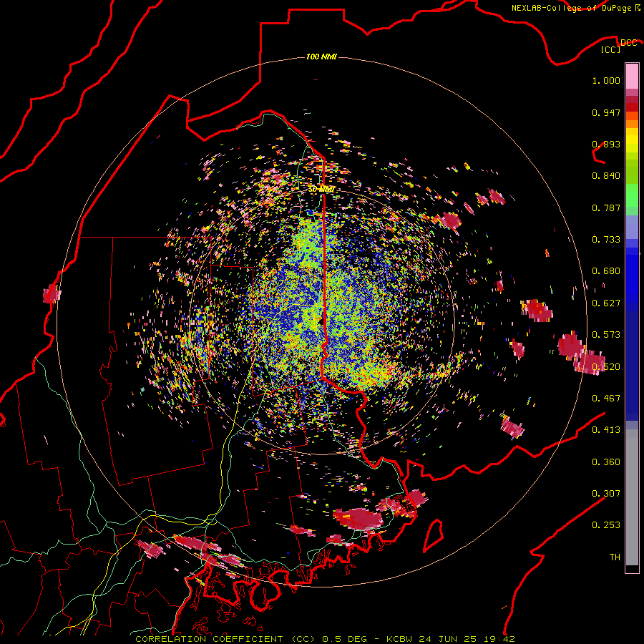Click the 24 JUN 25 date

click(448, 639)
